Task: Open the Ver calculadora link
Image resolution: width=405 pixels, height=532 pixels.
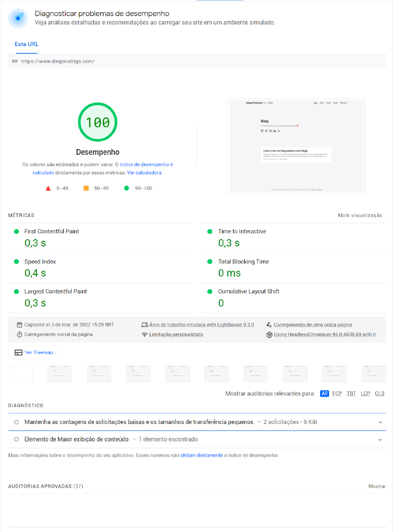Action: click(144, 173)
